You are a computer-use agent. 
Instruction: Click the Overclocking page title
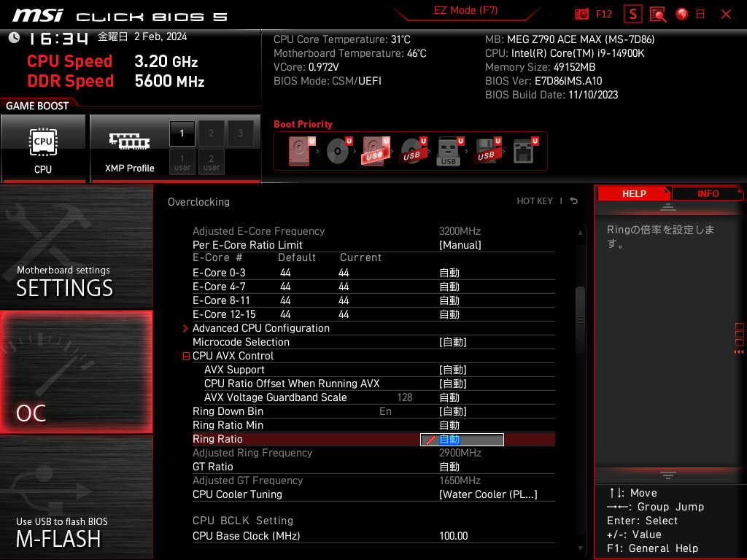point(198,202)
